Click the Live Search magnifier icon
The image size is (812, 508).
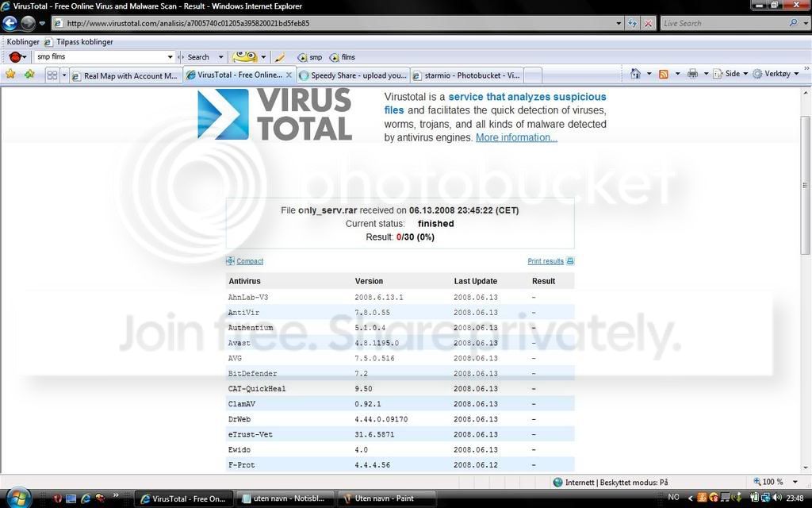793,23
